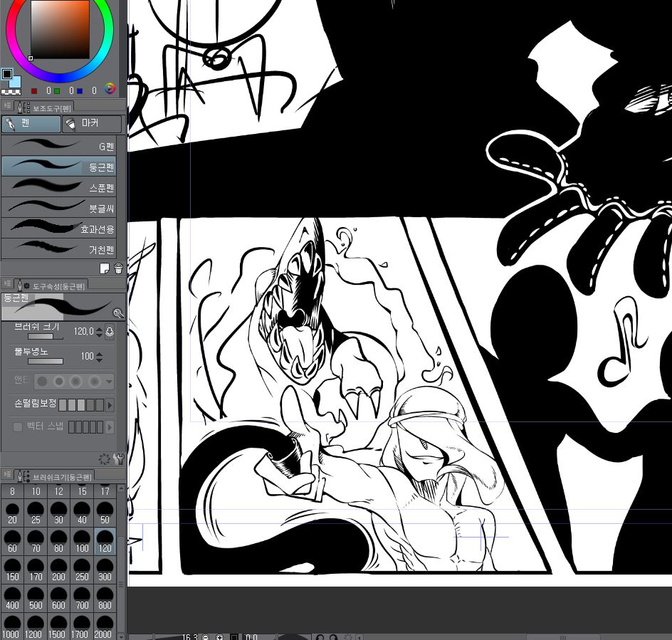Image resolution: width=672 pixels, height=640 pixels.
Task: Pick the brush size 400 preset
Action: click(x=12, y=599)
